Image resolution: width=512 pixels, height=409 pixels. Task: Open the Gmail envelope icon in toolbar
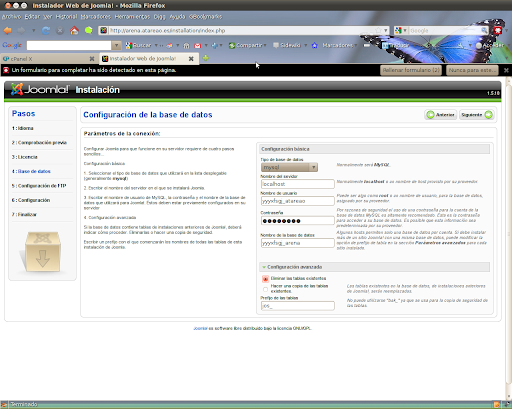click(x=198, y=45)
